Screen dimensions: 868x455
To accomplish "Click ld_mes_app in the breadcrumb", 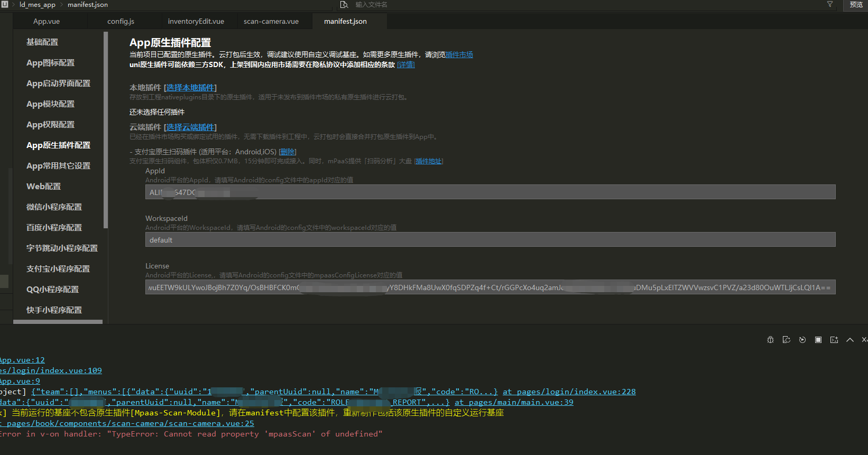I will coord(38,5).
